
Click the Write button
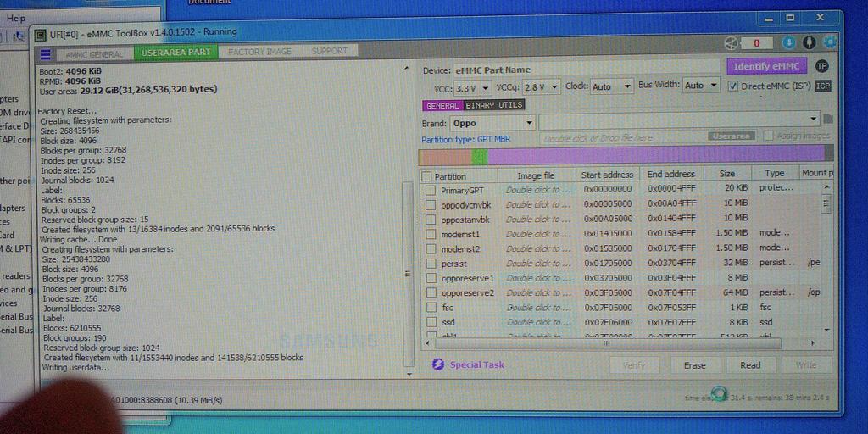point(806,364)
